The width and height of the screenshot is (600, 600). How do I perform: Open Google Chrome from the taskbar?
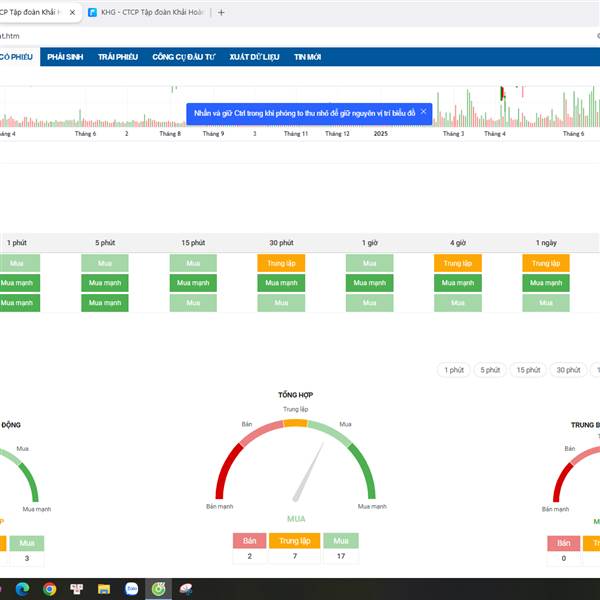pos(49,589)
